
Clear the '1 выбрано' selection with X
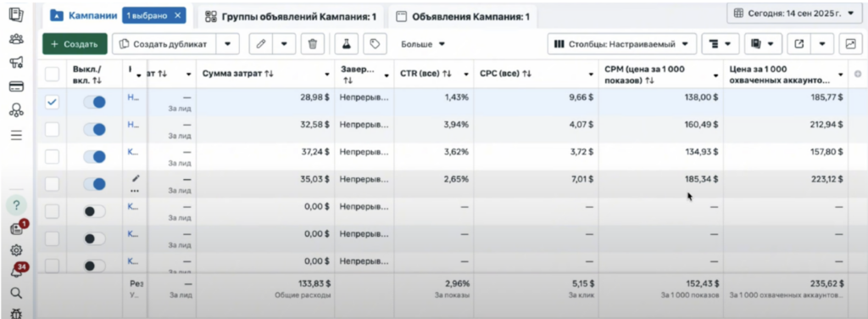click(x=177, y=15)
